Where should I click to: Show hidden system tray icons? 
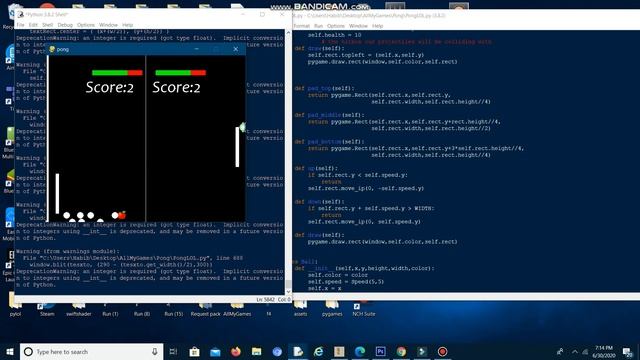(x=575, y=351)
